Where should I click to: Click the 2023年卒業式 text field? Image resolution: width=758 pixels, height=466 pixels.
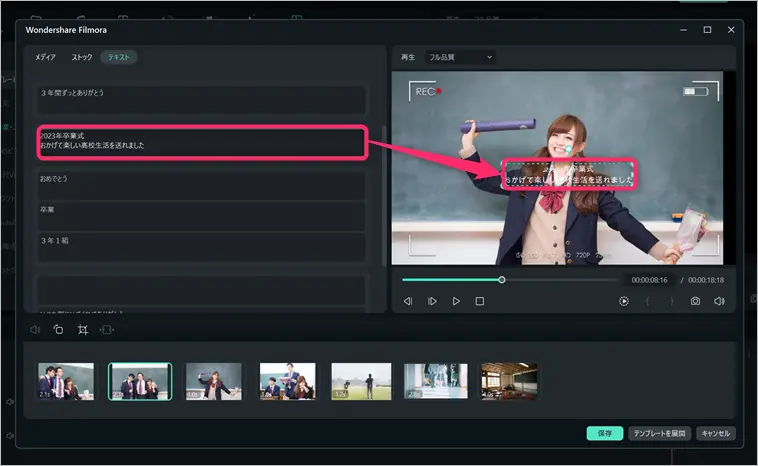point(203,142)
